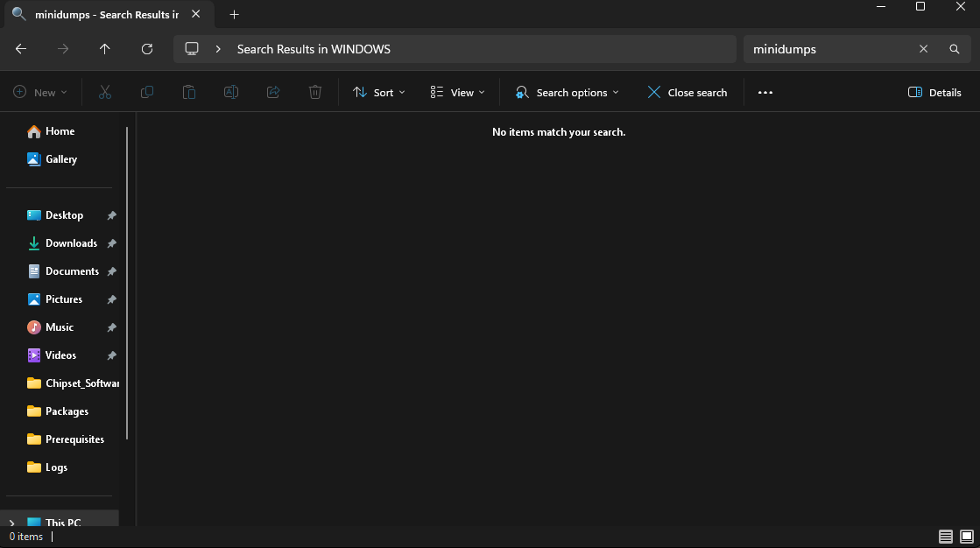980x548 pixels.
Task: Open Music quick access folder
Action: (x=60, y=327)
